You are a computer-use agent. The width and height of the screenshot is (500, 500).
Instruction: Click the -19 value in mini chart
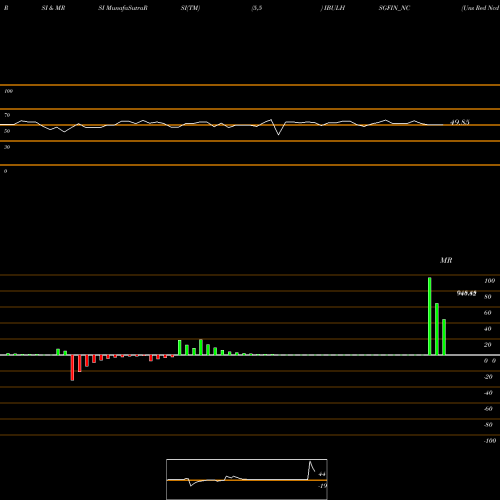322,486
